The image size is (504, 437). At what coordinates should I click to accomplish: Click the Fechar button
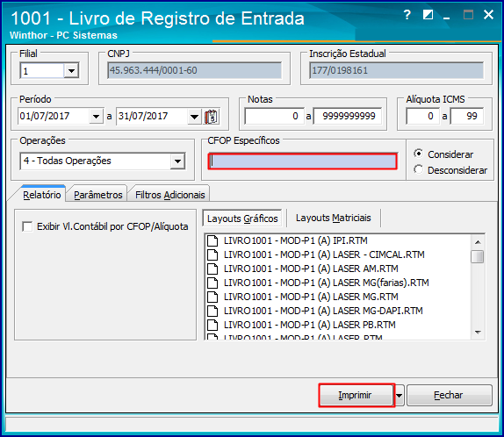(x=449, y=395)
